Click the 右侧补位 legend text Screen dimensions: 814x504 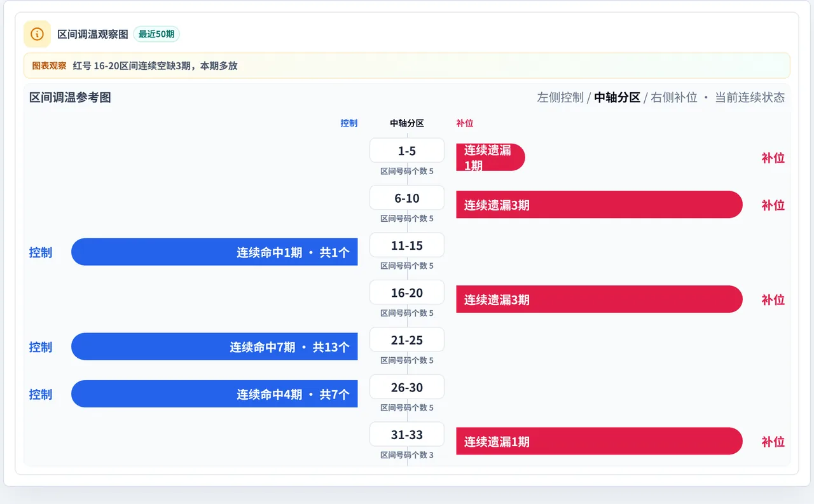[674, 97]
